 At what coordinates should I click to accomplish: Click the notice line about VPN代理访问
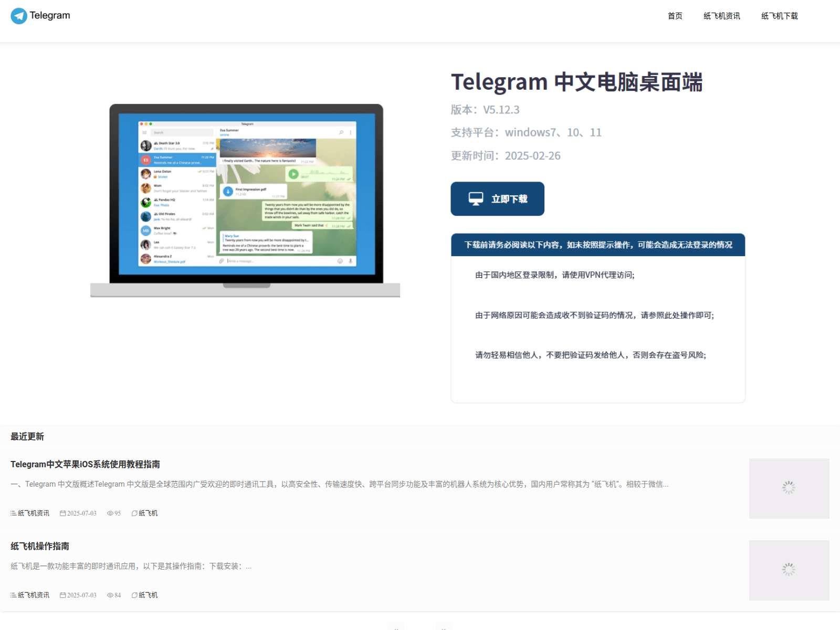[555, 275]
